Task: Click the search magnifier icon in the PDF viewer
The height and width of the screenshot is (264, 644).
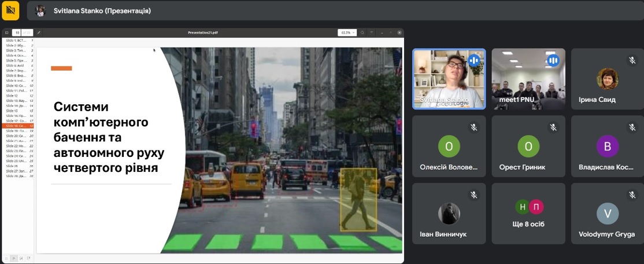Action: coord(362,32)
